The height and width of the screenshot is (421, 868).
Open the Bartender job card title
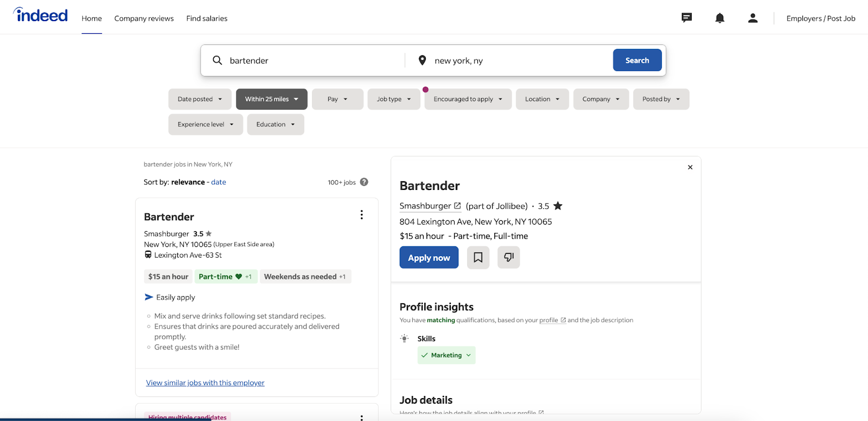(169, 217)
